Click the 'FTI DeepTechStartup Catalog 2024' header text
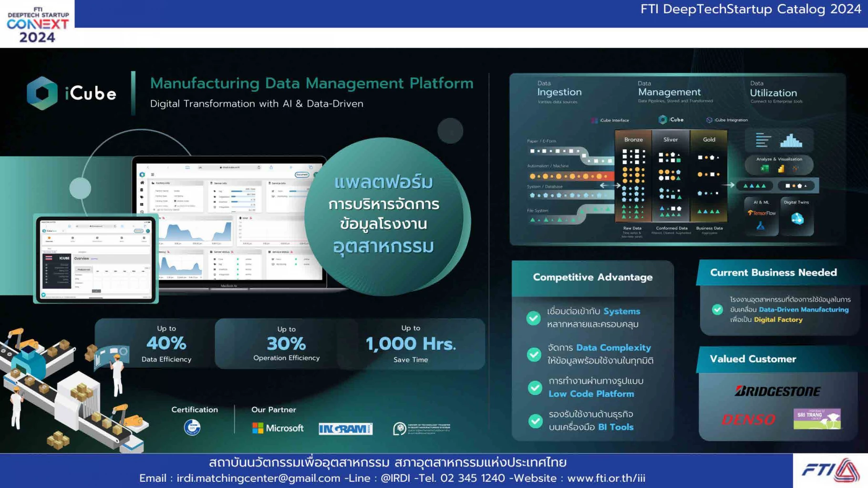Image resolution: width=868 pixels, height=488 pixels. pos(751,9)
